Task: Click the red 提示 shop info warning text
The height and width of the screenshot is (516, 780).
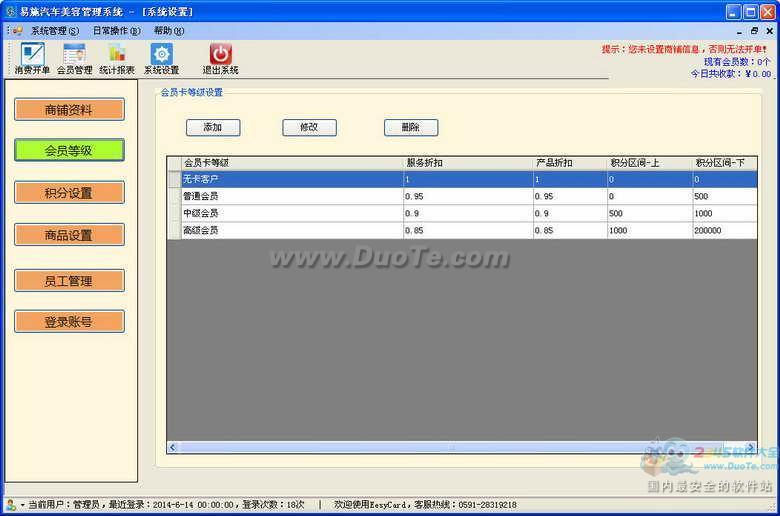Action: click(x=684, y=49)
